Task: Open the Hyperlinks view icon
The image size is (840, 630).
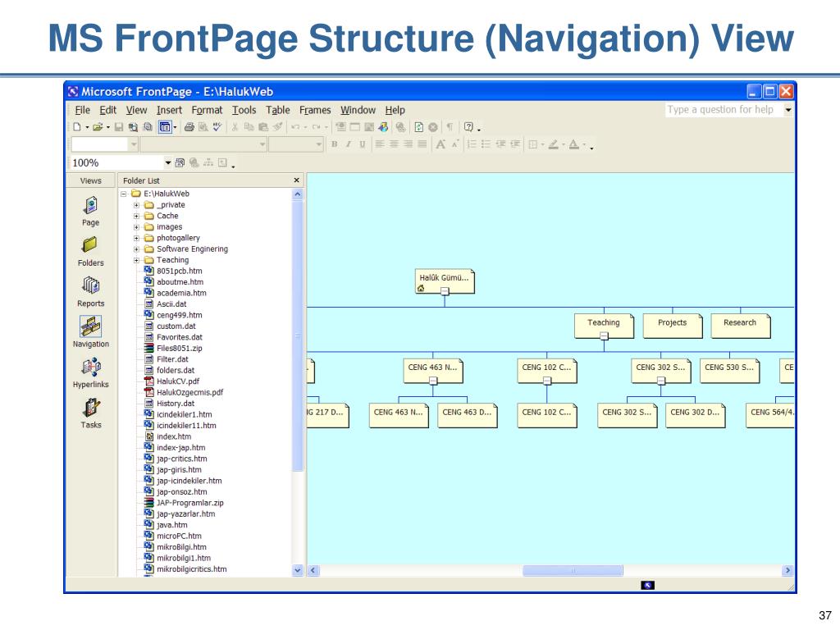Action: coord(90,373)
